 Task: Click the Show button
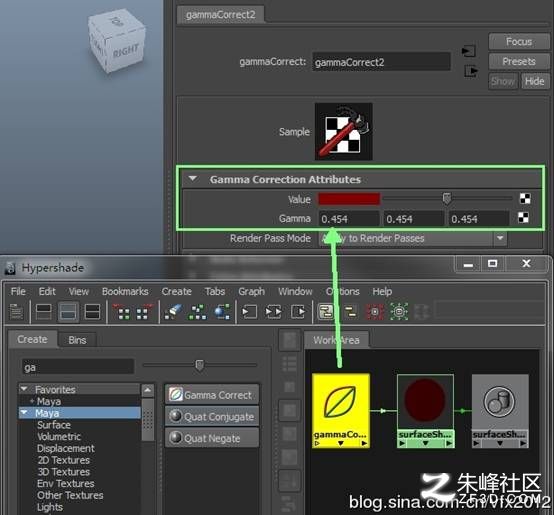click(x=503, y=81)
